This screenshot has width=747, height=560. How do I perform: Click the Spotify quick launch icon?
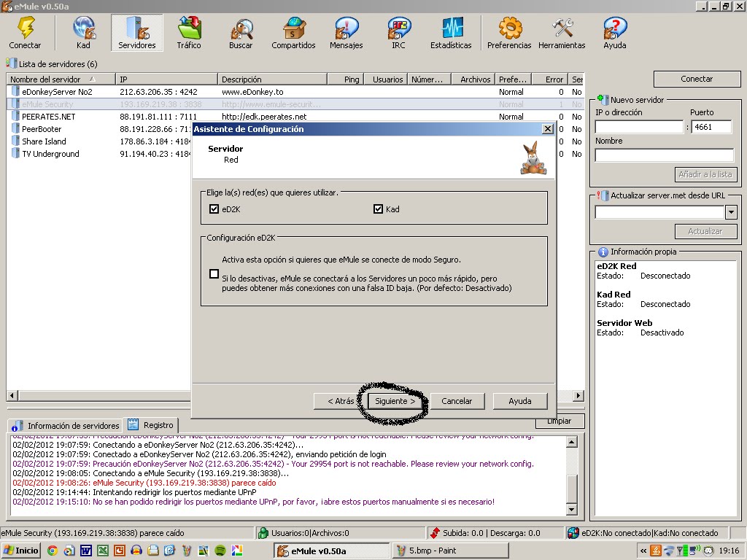220,551
